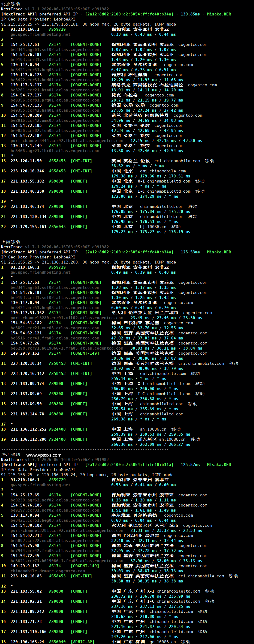Click hostname "be2816.ccr42.ams03.atlas.cogentco.com"
254x644 pixels.
tap(55, 120)
